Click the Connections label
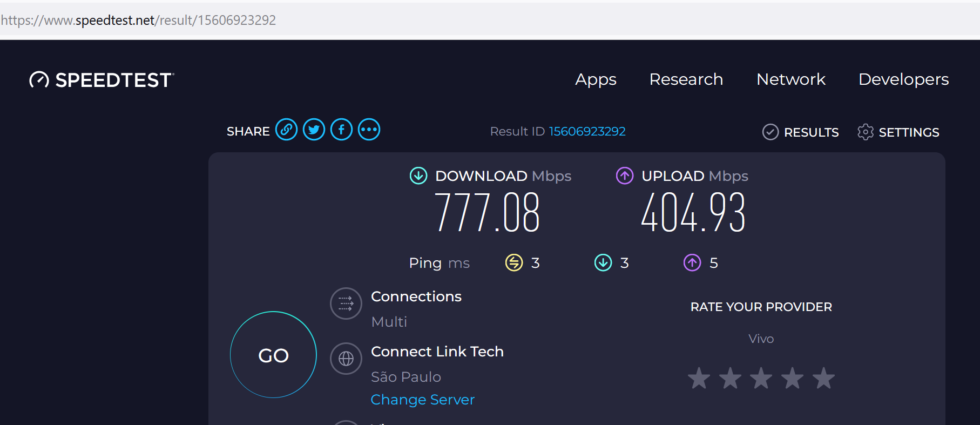This screenshot has width=980, height=425. (416, 296)
